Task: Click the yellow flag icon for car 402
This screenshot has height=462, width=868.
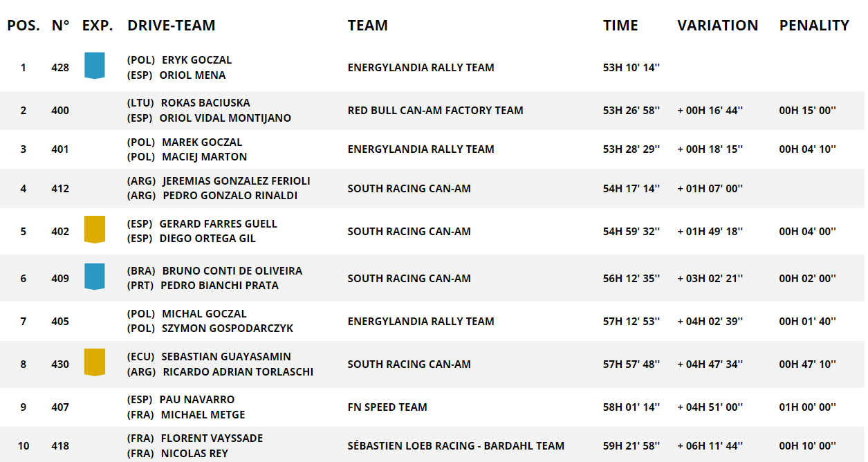Action: click(95, 229)
